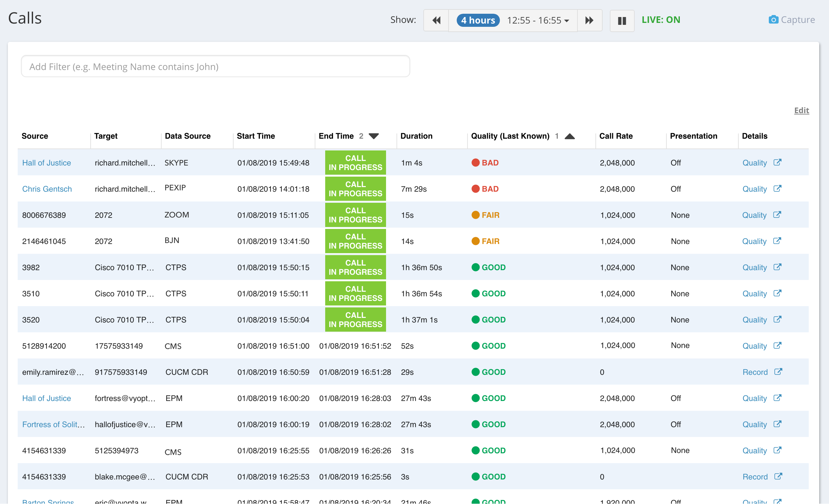Click the Target column header

click(106, 136)
